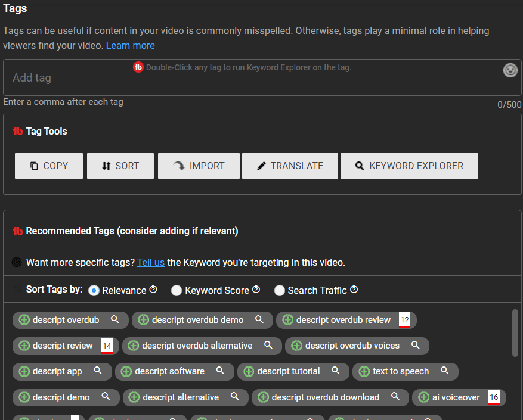Click the 'Sort Tags by:' label

pyautogui.click(x=54, y=290)
